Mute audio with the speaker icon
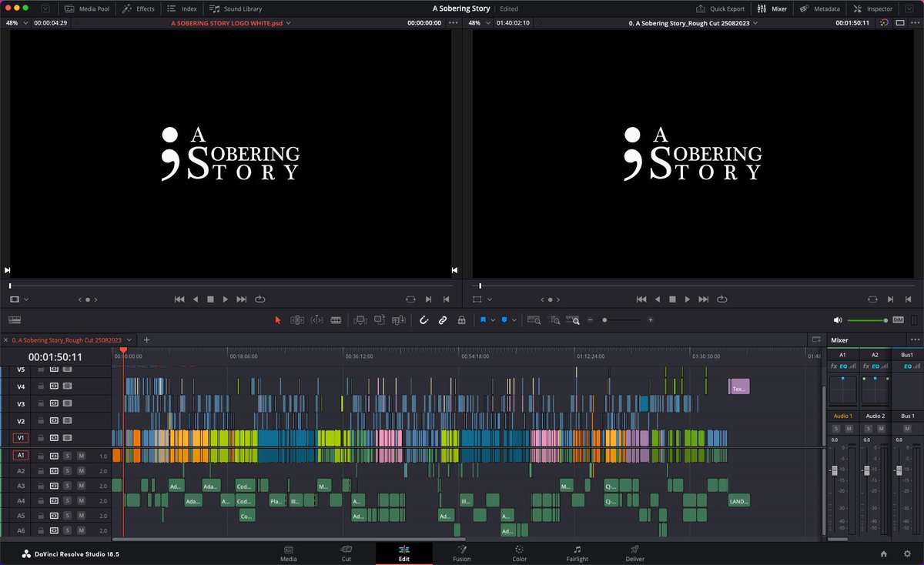The image size is (924, 565). point(838,320)
